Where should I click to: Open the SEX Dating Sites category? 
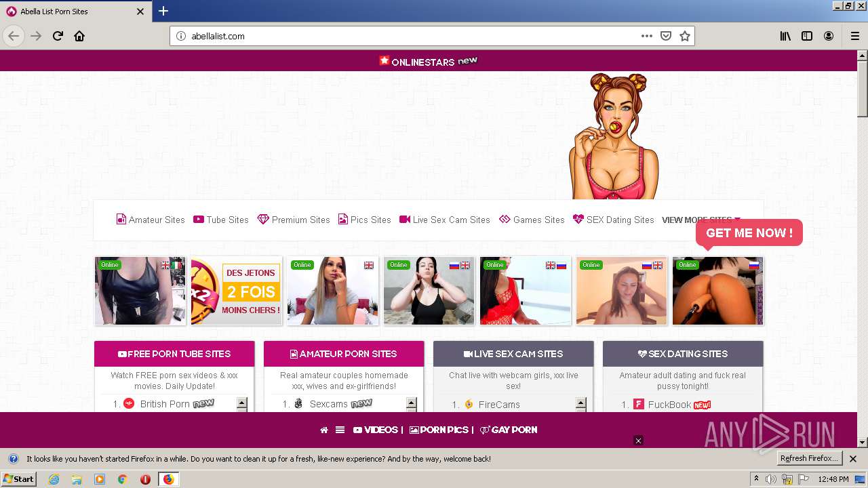pyautogui.click(x=614, y=220)
